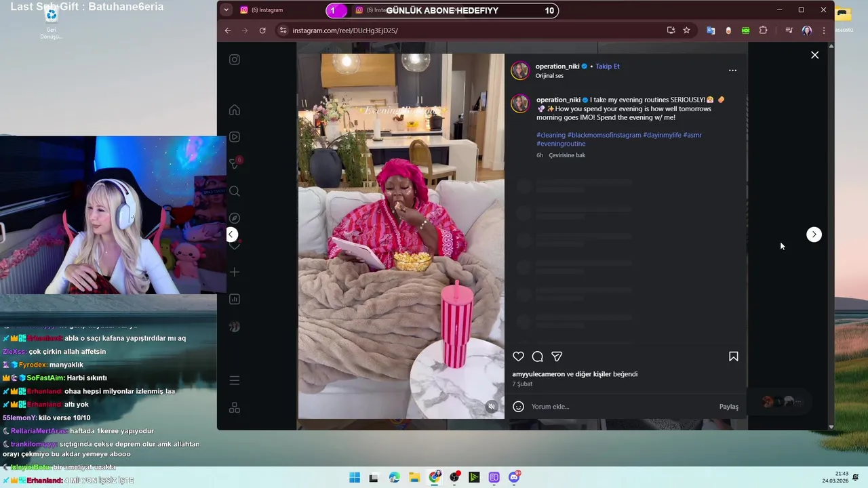The width and height of the screenshot is (868, 488).
Task: Reload the Instagram page
Action: point(262,30)
